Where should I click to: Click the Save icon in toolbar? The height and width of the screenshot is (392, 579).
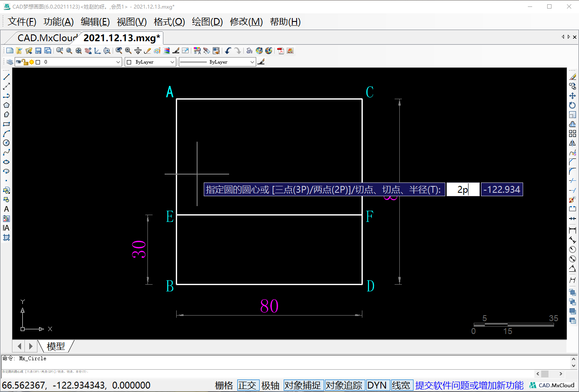pos(38,51)
